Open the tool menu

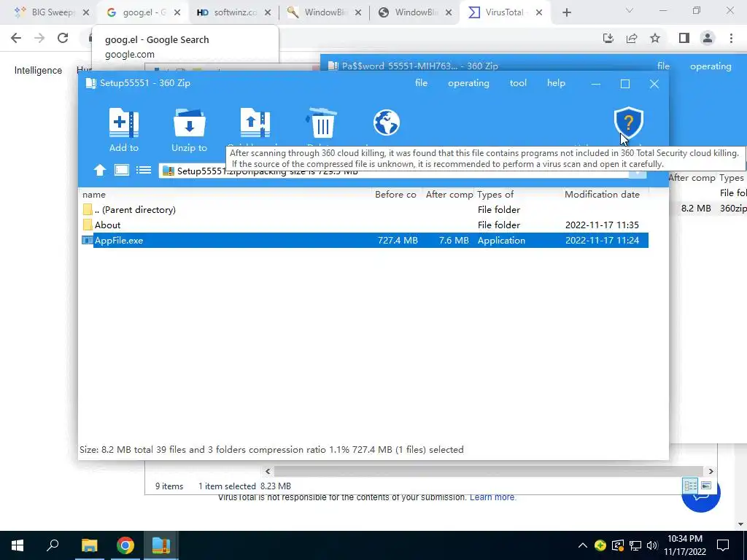tap(518, 83)
